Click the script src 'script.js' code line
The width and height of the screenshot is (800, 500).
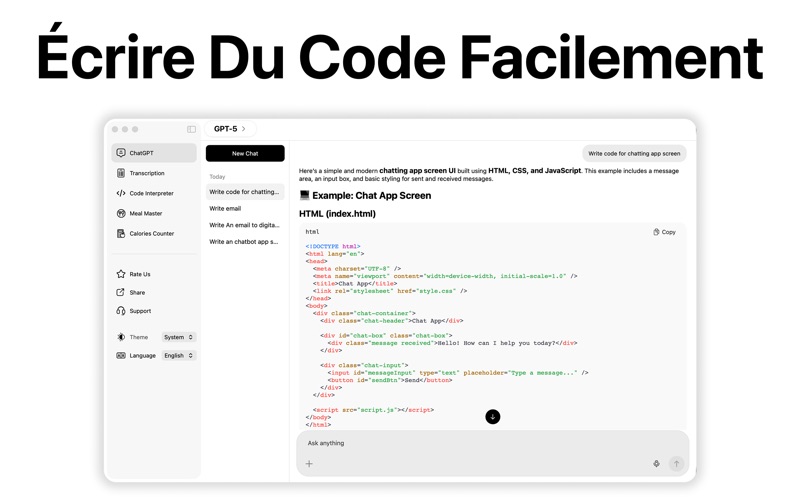pyautogui.click(x=373, y=410)
